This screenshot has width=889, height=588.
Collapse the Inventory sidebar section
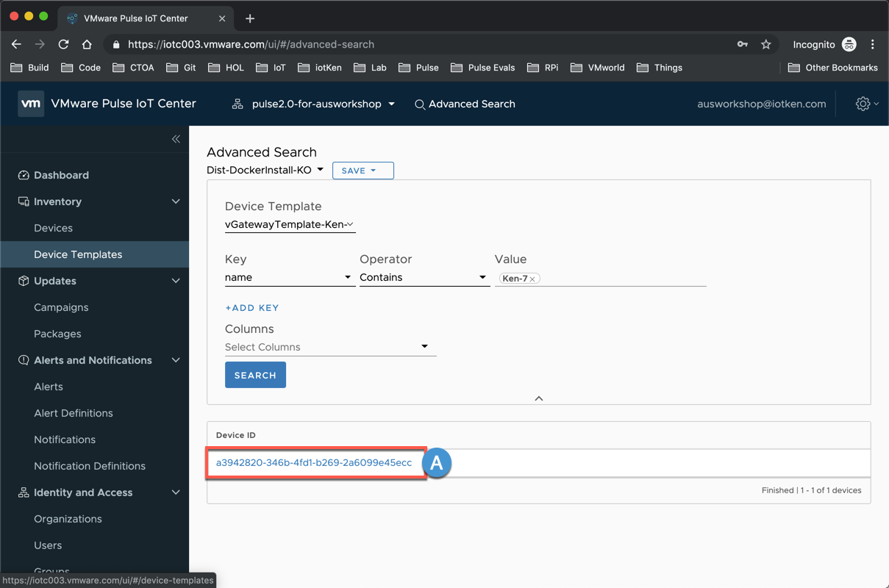point(176,201)
